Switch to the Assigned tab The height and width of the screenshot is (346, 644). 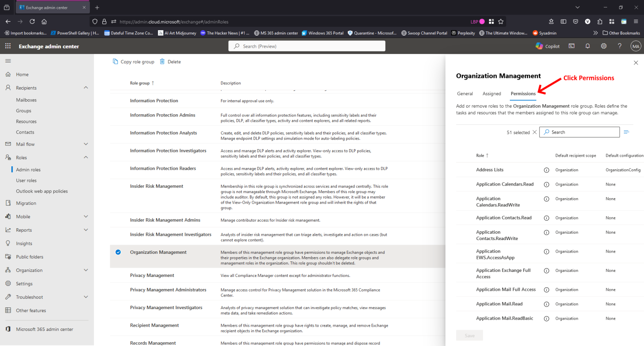click(x=492, y=94)
